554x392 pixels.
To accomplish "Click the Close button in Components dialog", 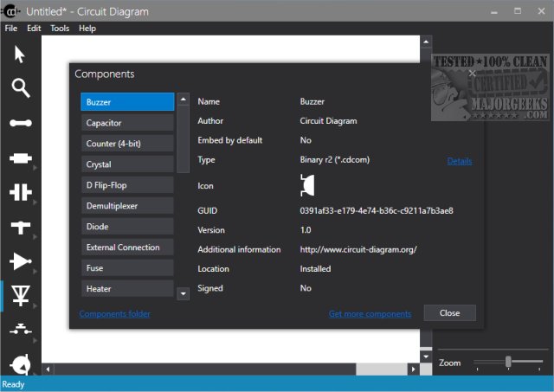I will point(450,313).
